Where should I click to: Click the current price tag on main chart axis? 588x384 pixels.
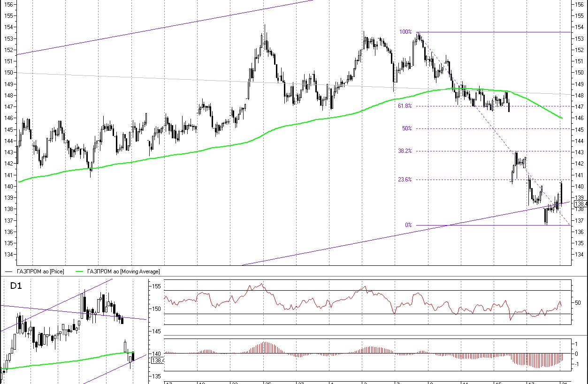point(581,204)
